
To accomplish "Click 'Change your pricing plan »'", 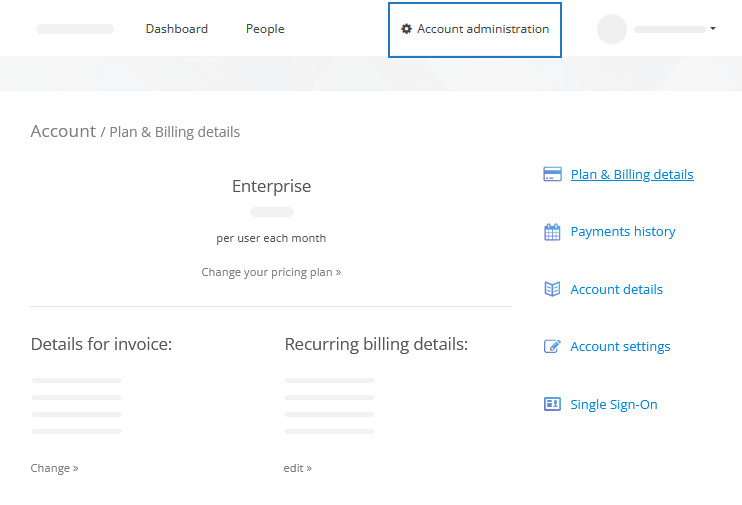I will [271, 272].
